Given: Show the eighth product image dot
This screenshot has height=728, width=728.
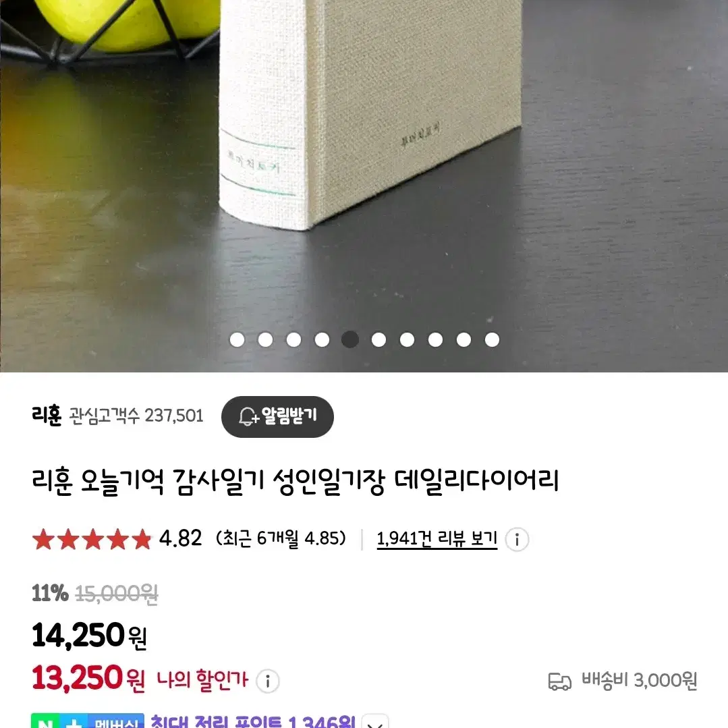Looking at the screenshot, I should [435, 339].
